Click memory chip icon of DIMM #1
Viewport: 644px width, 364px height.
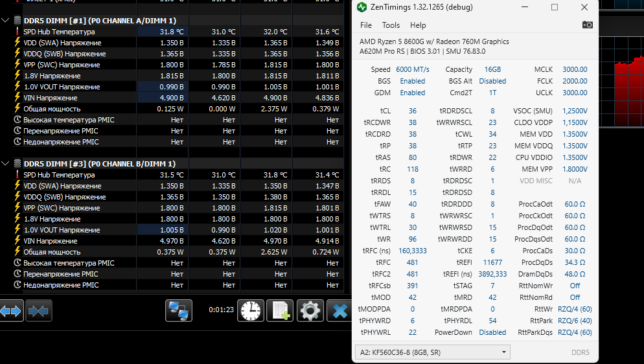tap(17, 21)
